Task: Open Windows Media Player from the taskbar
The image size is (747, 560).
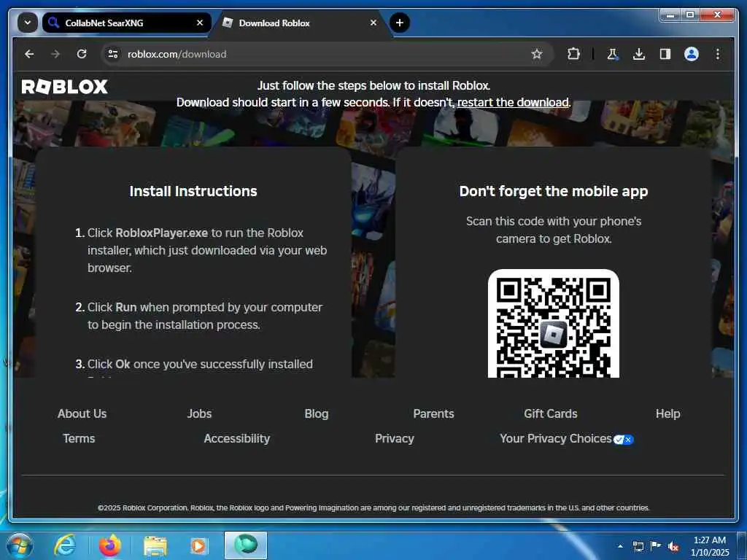Action: [198, 545]
